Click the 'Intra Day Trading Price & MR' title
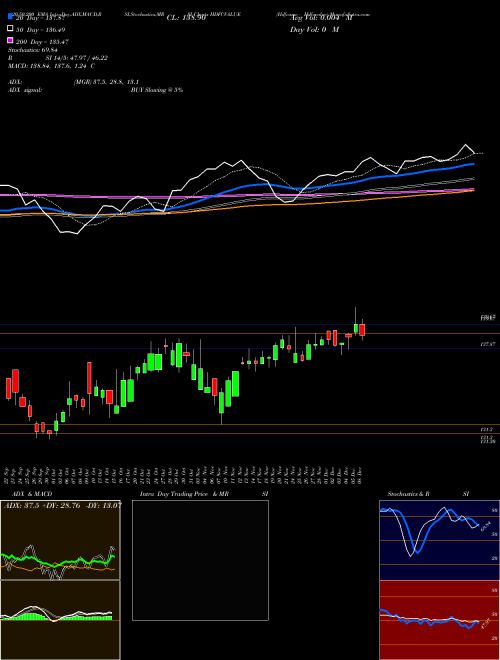Viewport: 500px width, 660px height. [184, 494]
